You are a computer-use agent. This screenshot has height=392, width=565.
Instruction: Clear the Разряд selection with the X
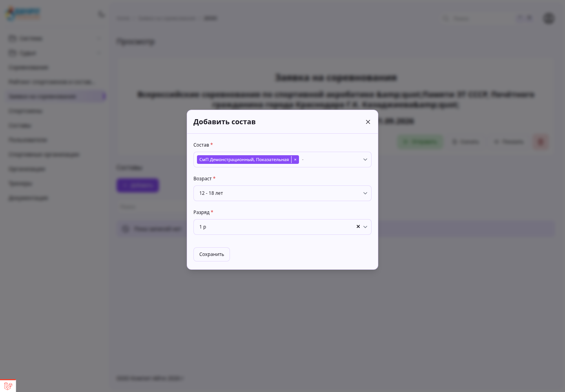tap(358, 227)
